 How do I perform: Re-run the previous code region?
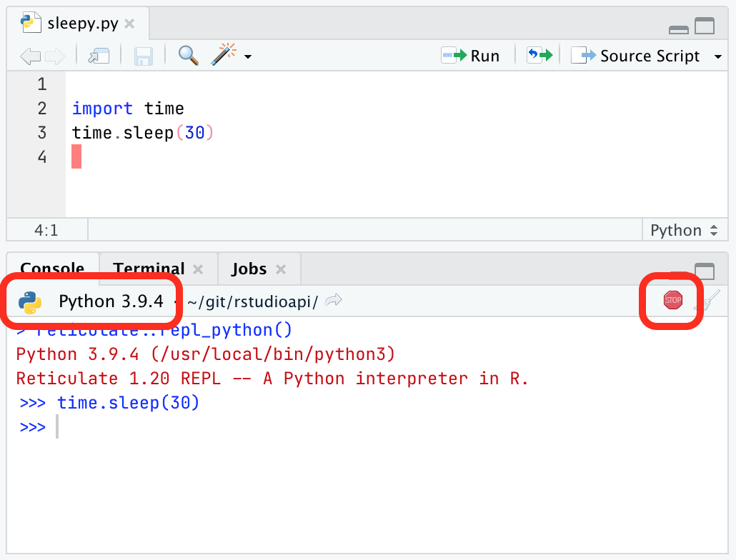click(x=539, y=55)
